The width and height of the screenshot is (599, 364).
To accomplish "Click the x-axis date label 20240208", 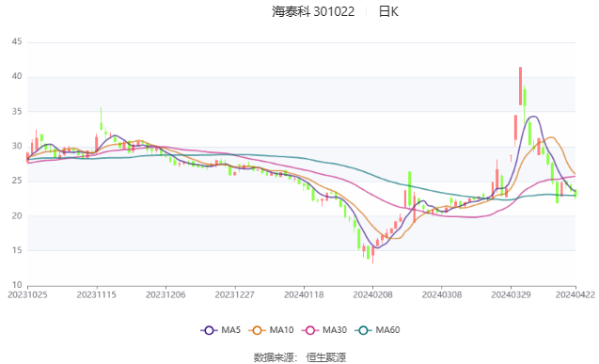I will click(x=372, y=294).
